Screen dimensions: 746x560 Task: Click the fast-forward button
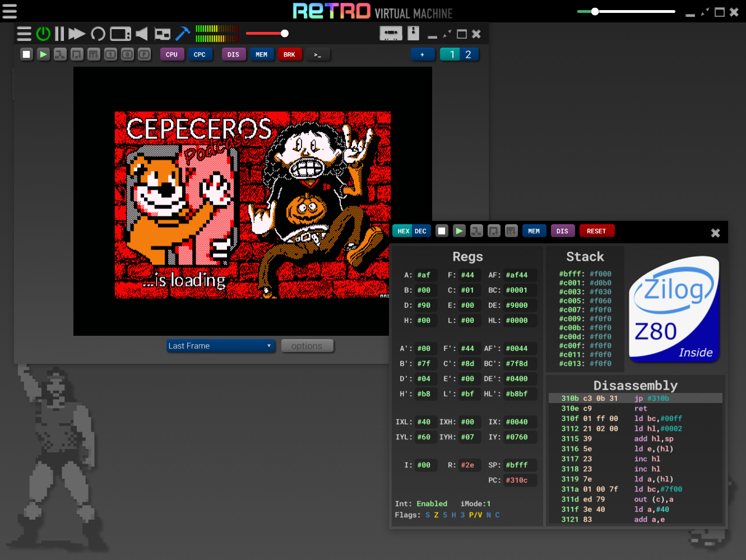click(77, 34)
